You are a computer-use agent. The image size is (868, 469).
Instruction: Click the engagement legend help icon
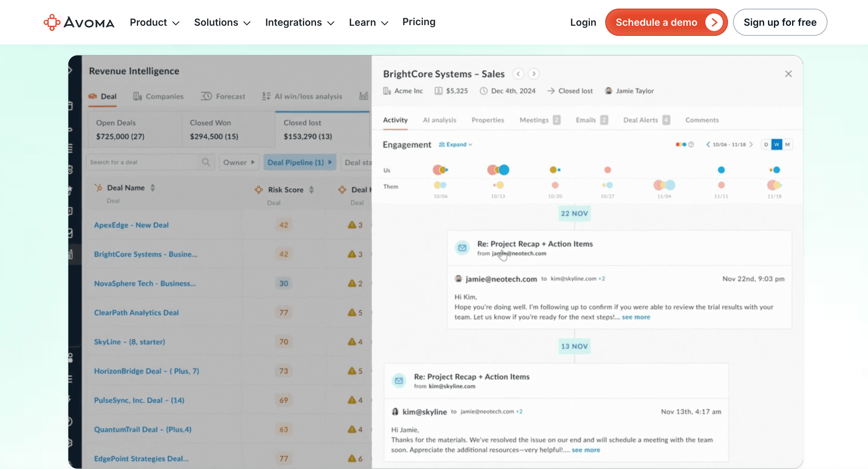(x=691, y=145)
